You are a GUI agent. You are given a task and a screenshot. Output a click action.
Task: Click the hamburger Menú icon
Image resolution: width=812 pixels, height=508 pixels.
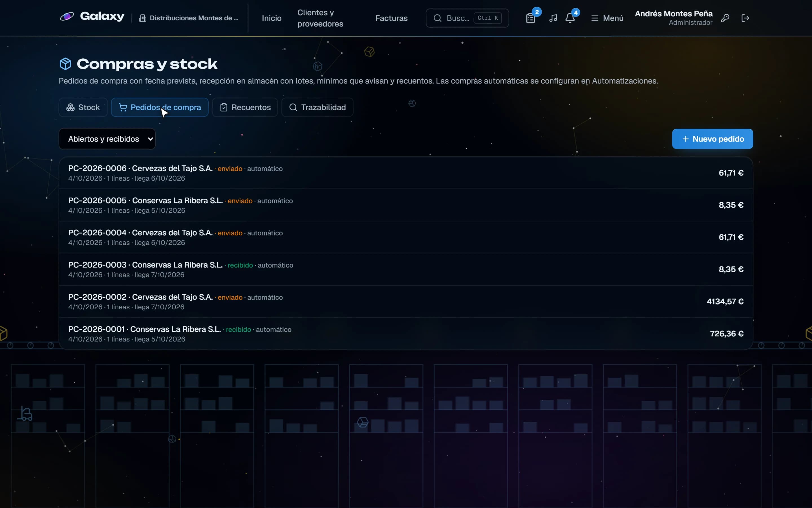tap(595, 18)
